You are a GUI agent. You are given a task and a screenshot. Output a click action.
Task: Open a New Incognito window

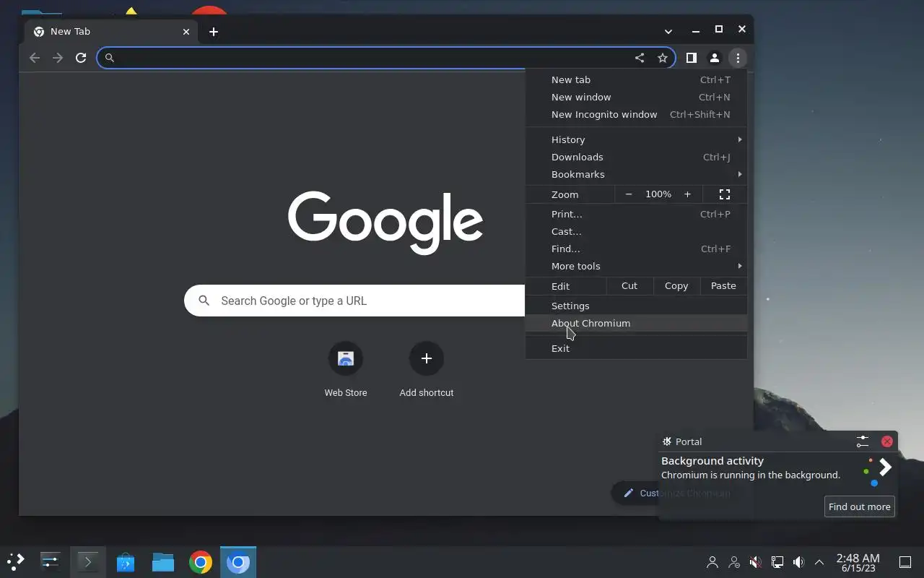tap(636, 114)
